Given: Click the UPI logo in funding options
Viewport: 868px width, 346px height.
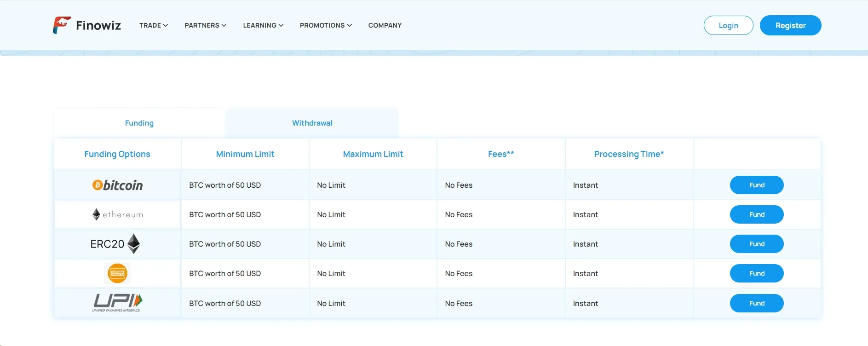Looking at the screenshot, I should pos(117,303).
